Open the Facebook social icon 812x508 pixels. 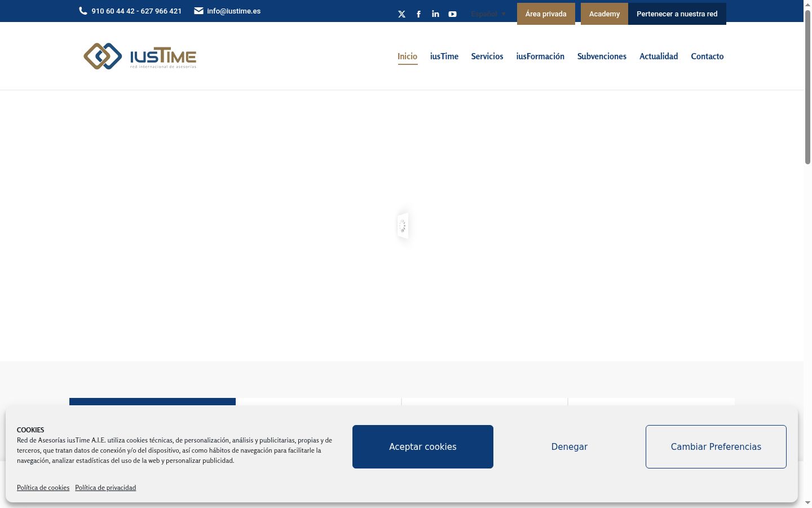[418, 14]
